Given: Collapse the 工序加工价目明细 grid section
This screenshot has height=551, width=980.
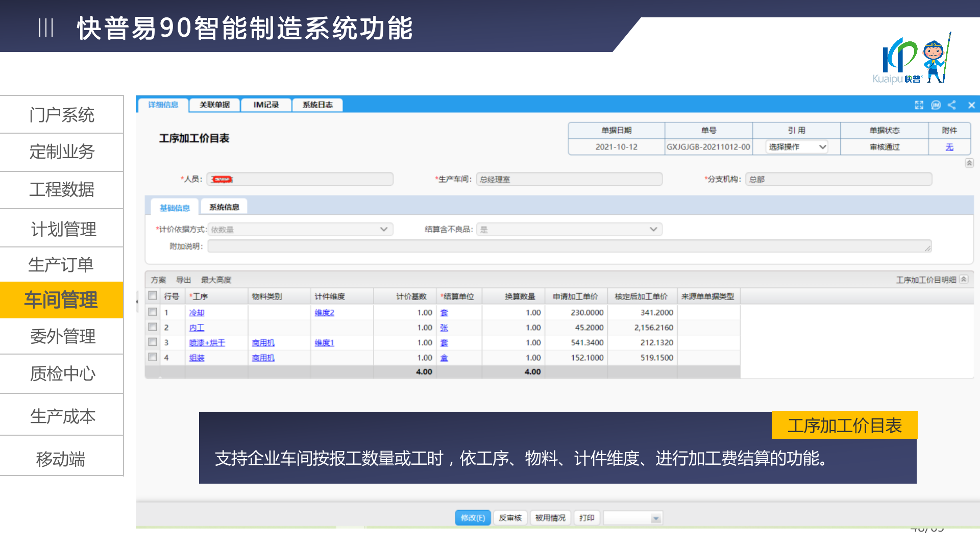Looking at the screenshot, I should point(964,280).
